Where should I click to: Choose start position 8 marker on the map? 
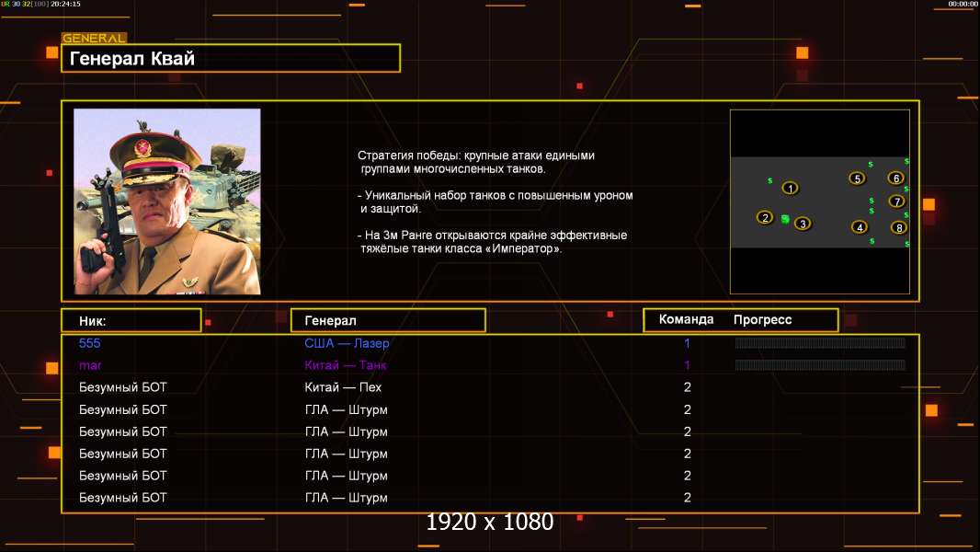(x=898, y=227)
